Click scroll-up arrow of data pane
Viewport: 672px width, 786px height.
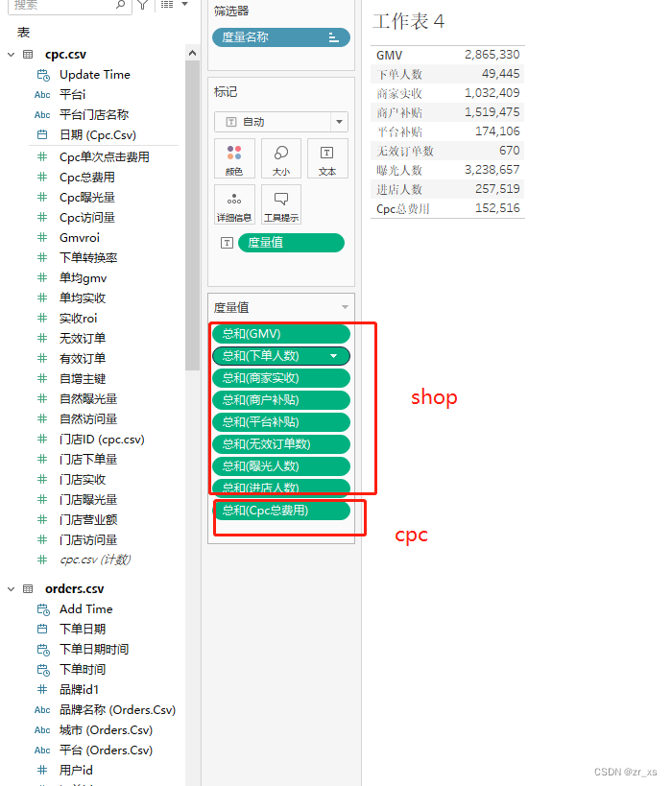[192, 53]
